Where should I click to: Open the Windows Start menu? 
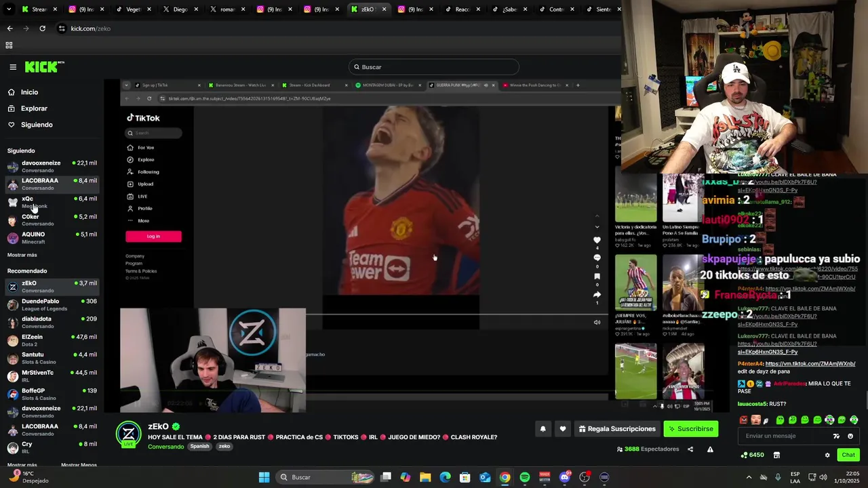click(264, 477)
